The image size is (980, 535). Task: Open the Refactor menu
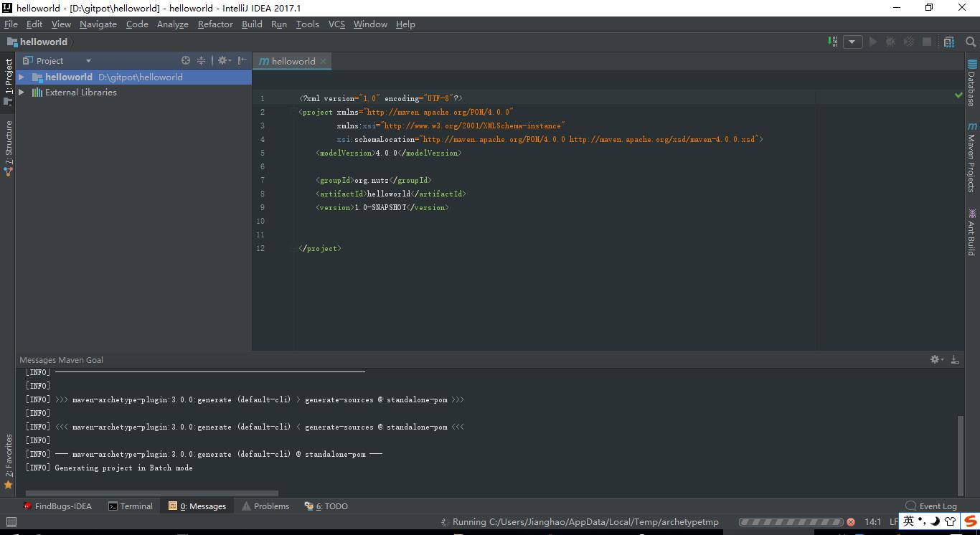tap(215, 24)
